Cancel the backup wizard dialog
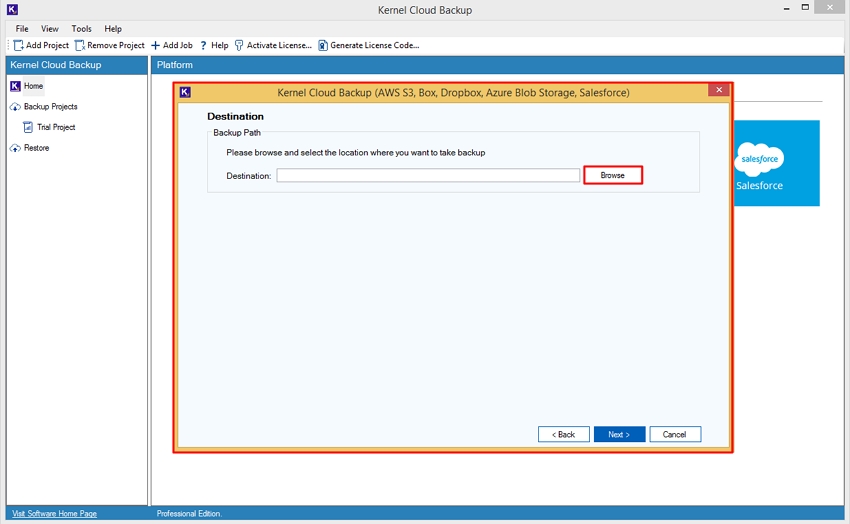The image size is (850, 524). point(675,435)
